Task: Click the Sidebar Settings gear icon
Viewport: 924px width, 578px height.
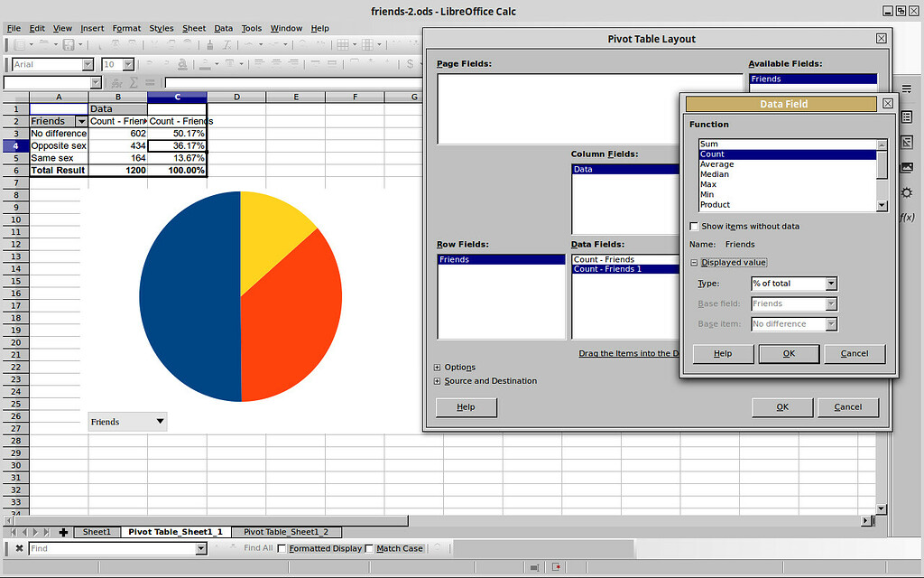Action: 908,192
